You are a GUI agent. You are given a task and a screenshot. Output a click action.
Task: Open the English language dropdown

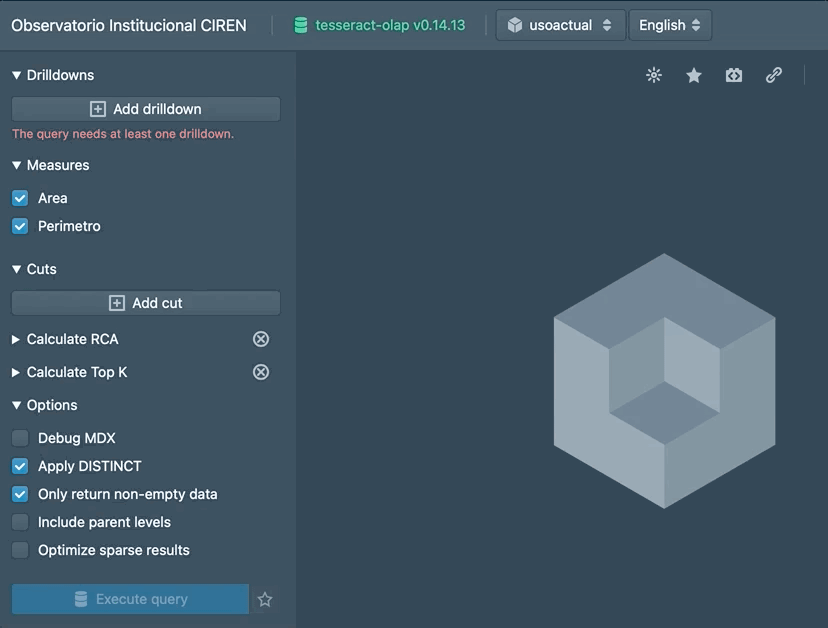click(x=670, y=25)
